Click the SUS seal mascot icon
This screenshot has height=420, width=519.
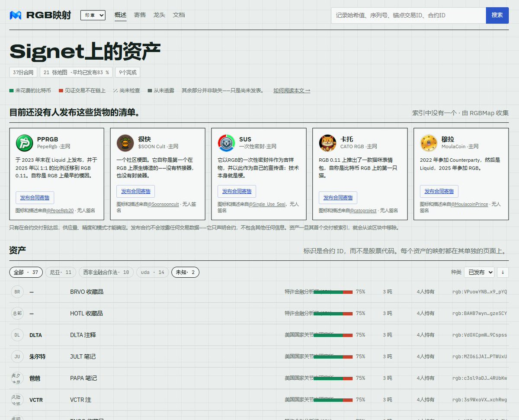pos(226,143)
